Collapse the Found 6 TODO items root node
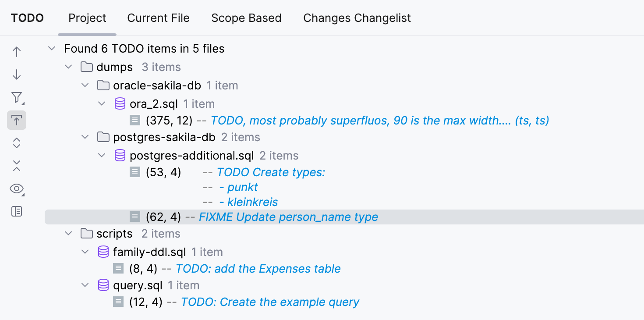Image resolution: width=644 pixels, height=320 pixels. [x=51, y=48]
